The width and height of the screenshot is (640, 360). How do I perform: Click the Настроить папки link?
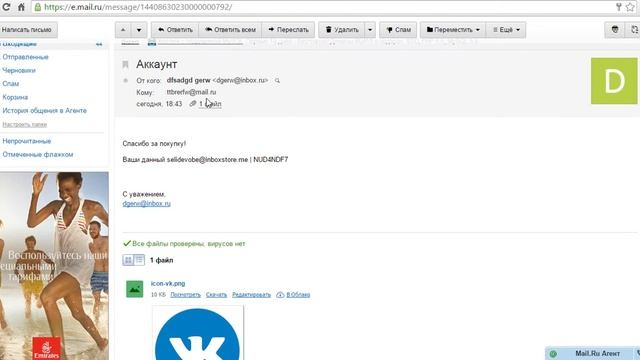24,124
